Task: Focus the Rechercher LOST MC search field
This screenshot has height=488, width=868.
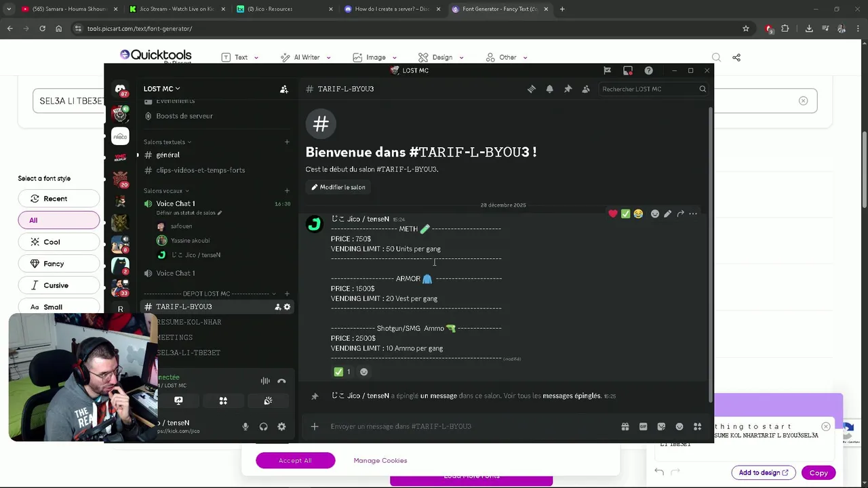Action: (654, 89)
